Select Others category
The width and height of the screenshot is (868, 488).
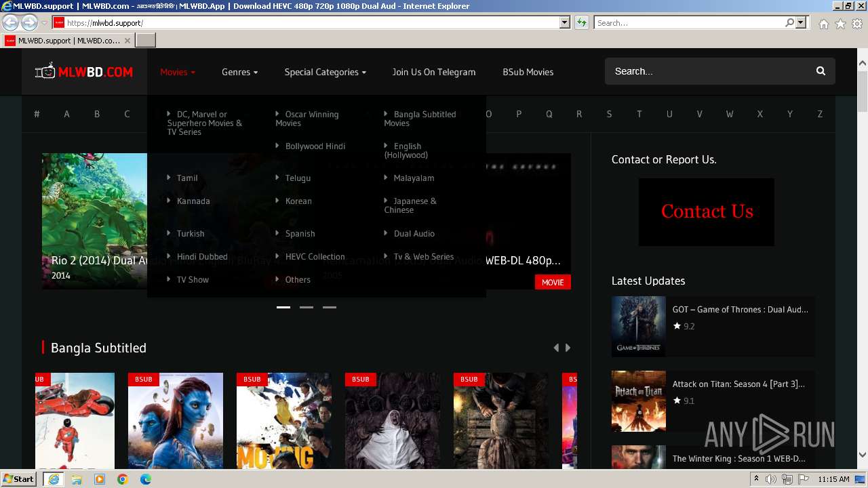pyautogui.click(x=293, y=279)
